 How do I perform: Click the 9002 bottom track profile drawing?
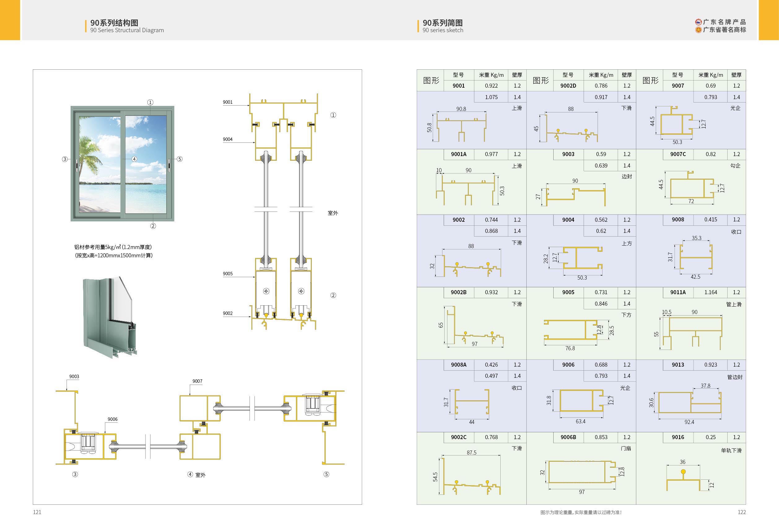(466, 260)
